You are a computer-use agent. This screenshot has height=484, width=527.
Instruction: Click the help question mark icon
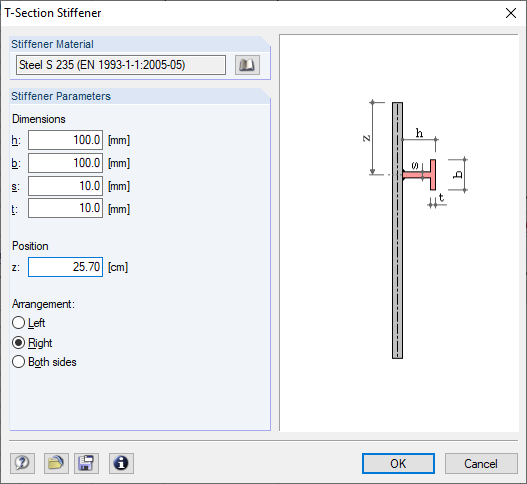pos(22,463)
